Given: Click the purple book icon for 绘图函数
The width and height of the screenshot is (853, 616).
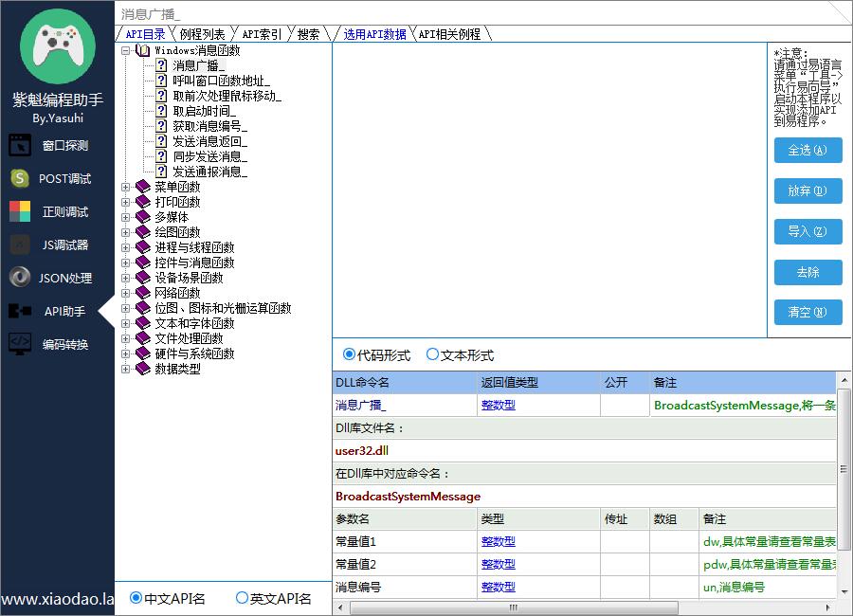Looking at the screenshot, I should [x=142, y=232].
